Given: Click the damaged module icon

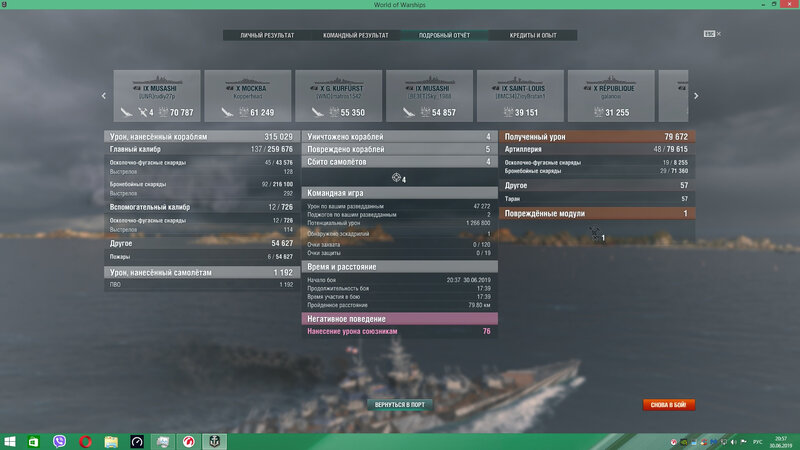Looking at the screenshot, I should tap(594, 234).
